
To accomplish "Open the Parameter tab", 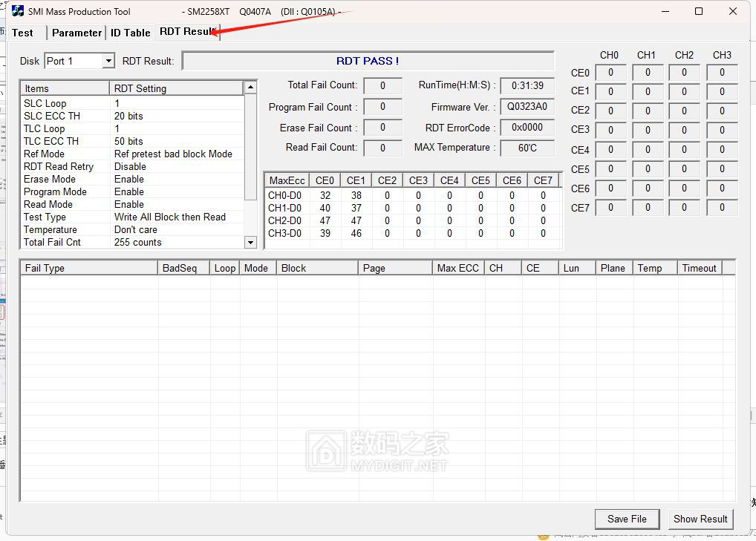I will pos(76,33).
